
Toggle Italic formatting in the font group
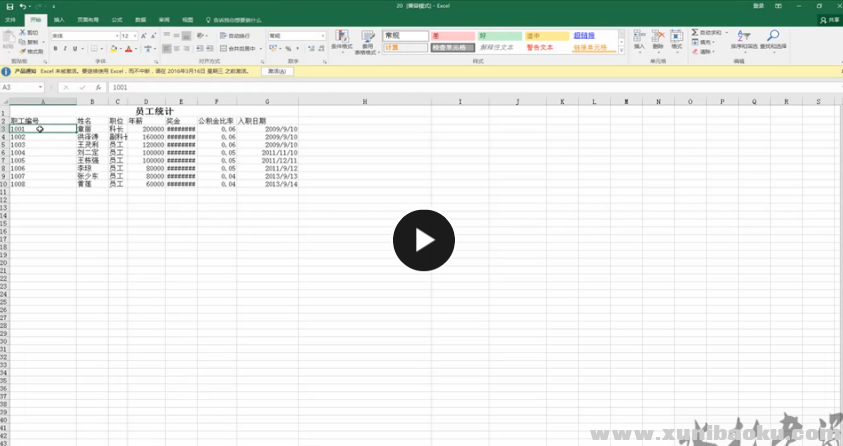pos(66,48)
